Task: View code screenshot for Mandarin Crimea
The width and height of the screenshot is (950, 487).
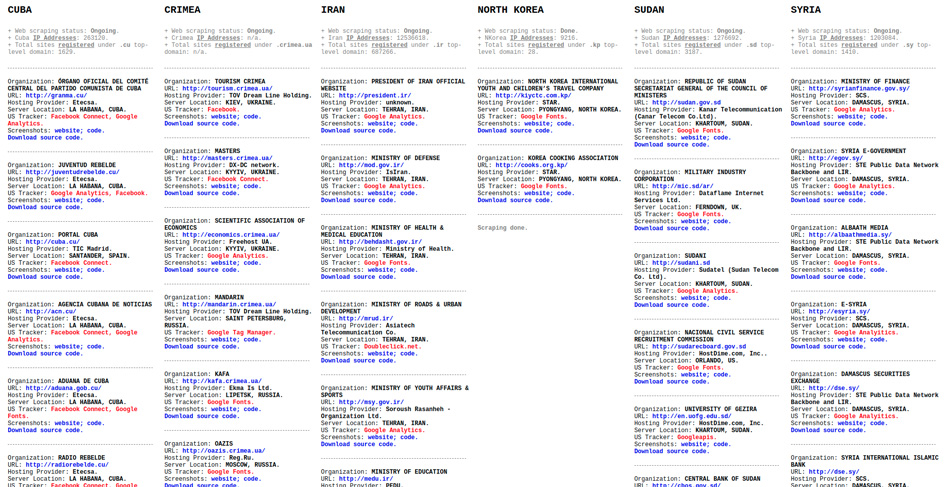Action: click(x=253, y=339)
